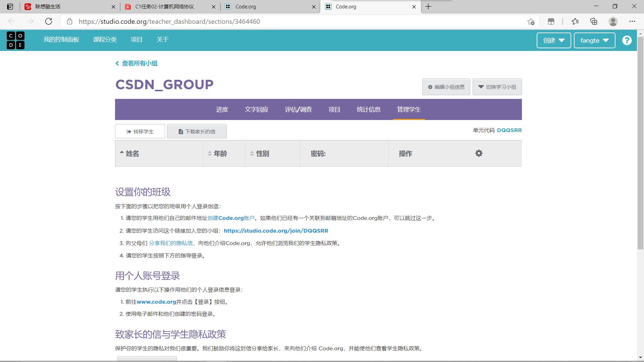
Task: Click the browser profile avatar
Action: point(613,21)
